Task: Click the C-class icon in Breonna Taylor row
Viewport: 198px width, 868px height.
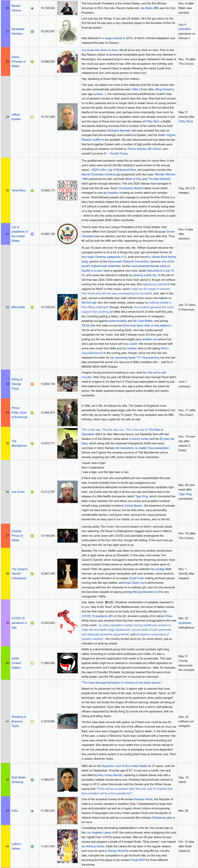Action: 32,721
